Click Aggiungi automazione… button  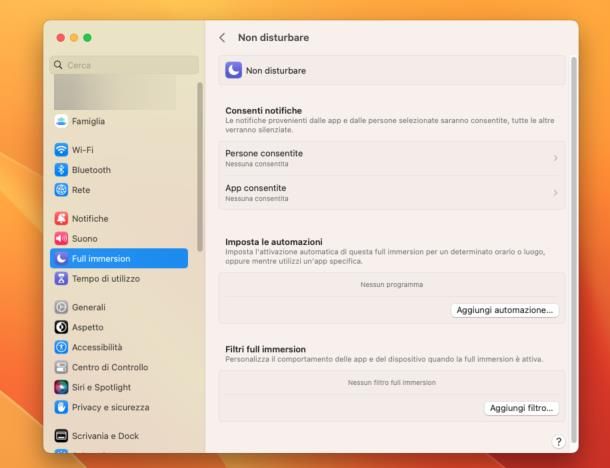[505, 310]
